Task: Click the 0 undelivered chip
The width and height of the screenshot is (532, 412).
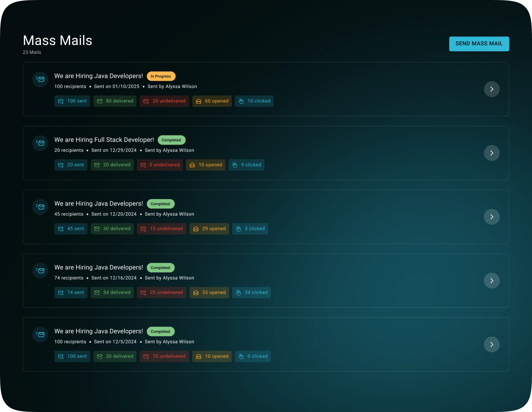Action: (160, 165)
